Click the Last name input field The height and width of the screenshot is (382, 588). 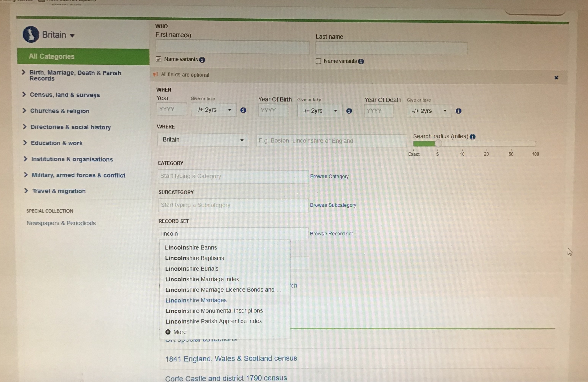click(391, 48)
